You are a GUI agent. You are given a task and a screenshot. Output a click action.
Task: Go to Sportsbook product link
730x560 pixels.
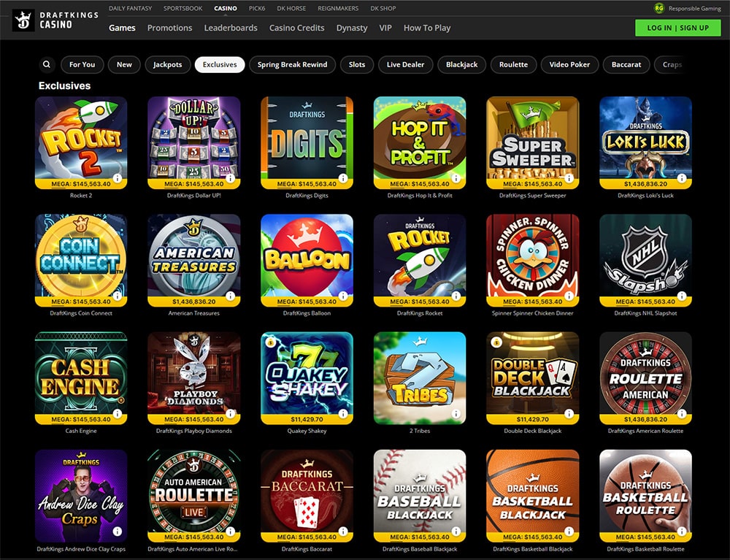click(183, 8)
